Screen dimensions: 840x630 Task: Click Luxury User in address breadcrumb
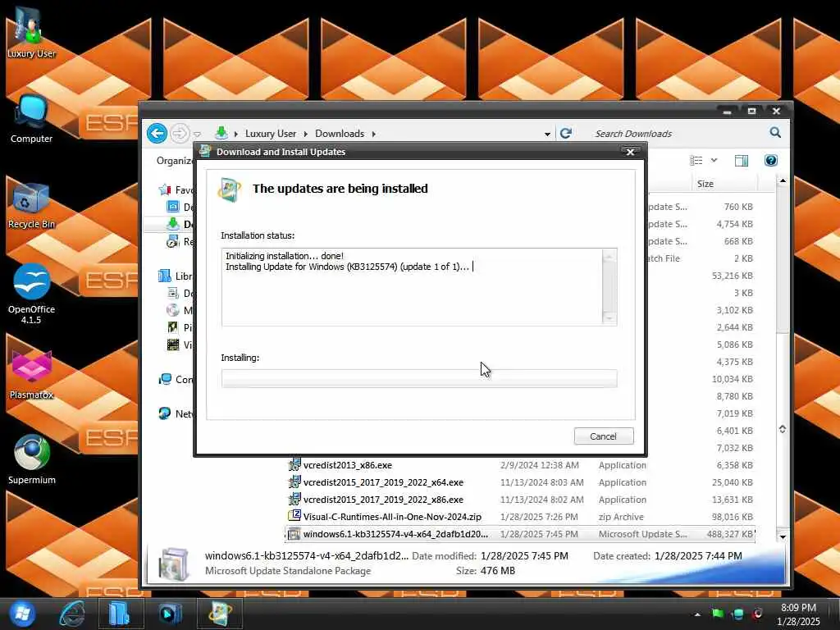pos(271,134)
